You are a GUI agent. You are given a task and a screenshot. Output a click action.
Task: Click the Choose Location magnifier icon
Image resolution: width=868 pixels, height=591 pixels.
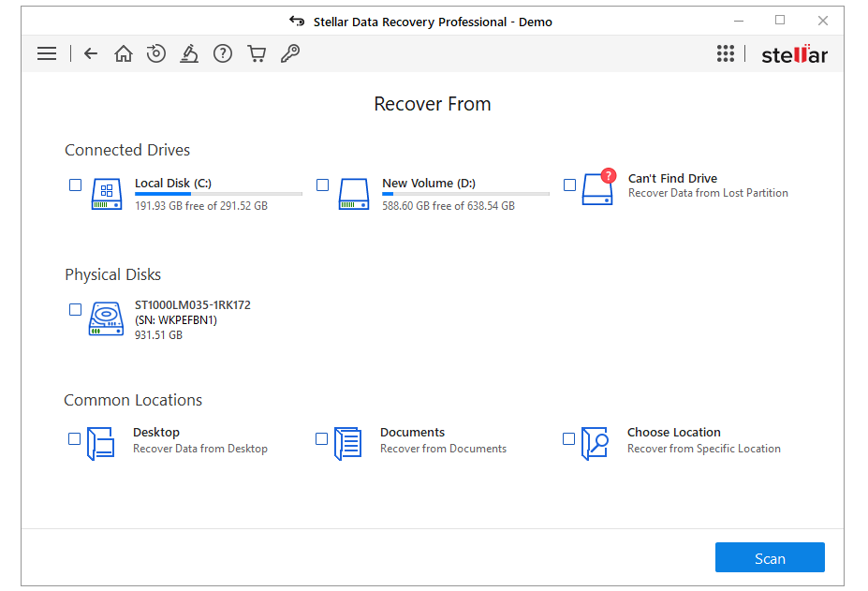pyautogui.click(x=596, y=443)
